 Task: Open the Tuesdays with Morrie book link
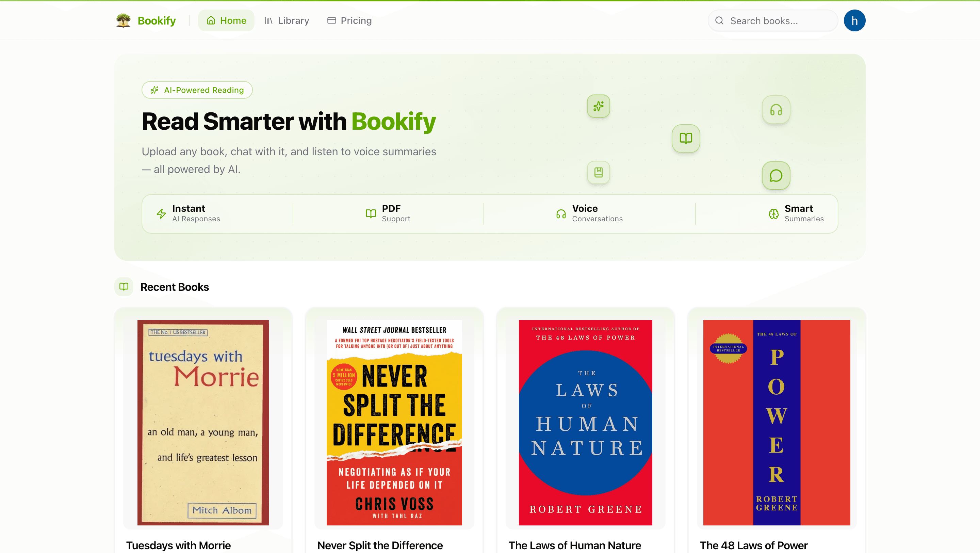tap(202, 424)
